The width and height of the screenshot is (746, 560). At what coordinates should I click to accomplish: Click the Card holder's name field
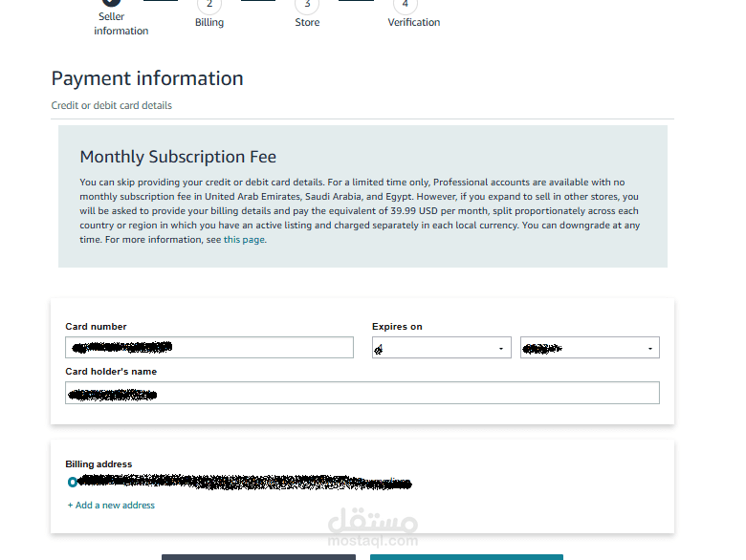pyautogui.click(x=362, y=393)
